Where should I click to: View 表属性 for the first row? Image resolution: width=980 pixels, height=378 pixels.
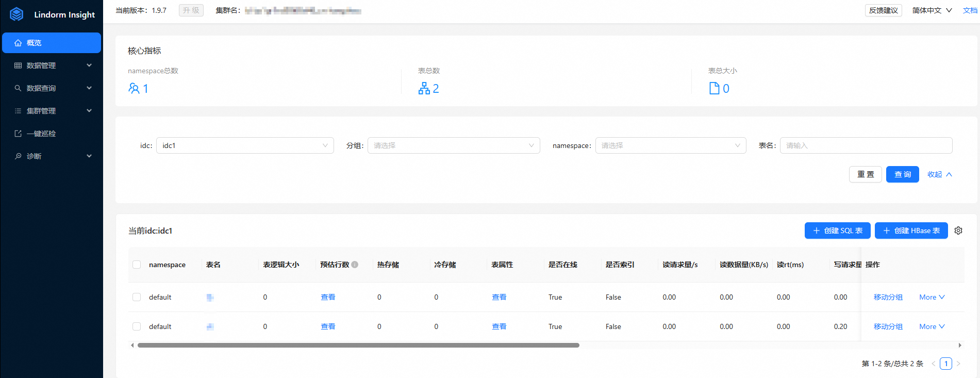pos(499,297)
